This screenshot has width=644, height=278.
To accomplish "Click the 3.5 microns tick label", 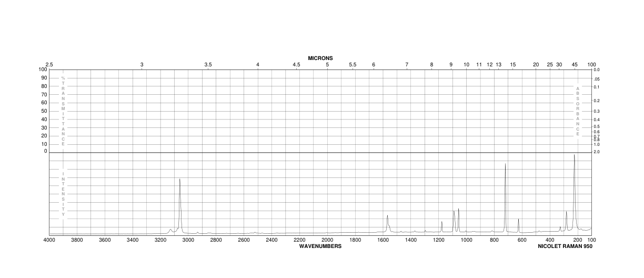I will (208, 64).
